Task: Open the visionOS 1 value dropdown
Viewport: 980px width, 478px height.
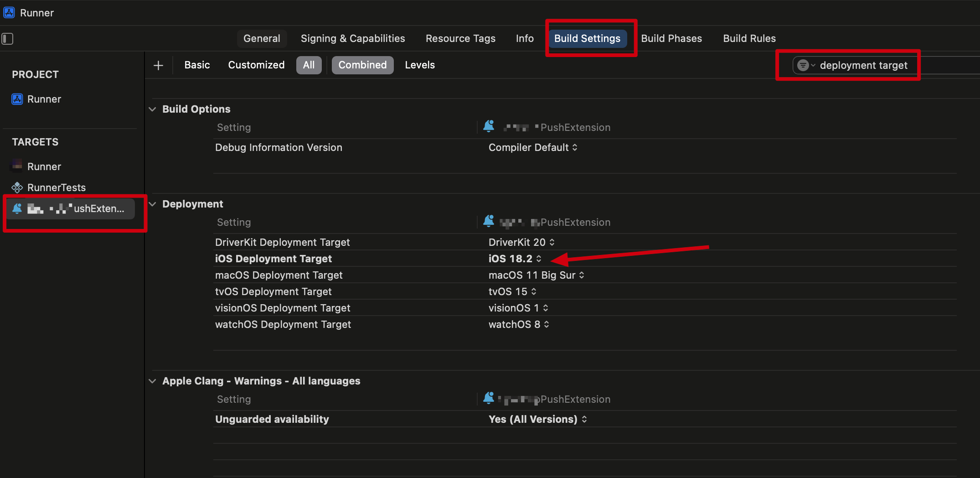Action: (518, 308)
